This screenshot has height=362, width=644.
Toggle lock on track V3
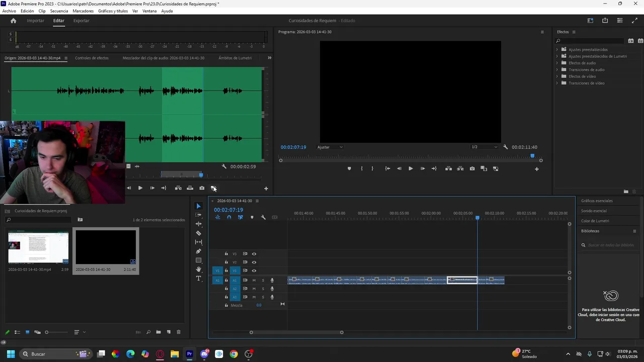pyautogui.click(x=226, y=254)
